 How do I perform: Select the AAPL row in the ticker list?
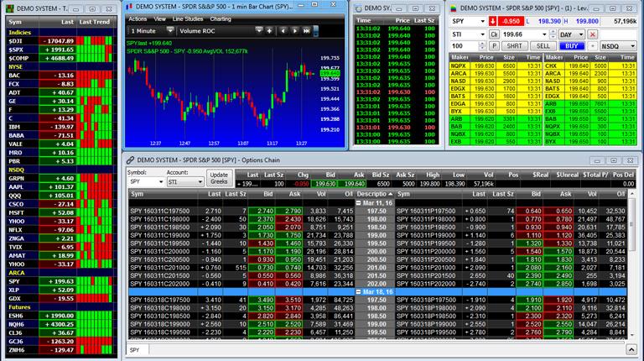60,187
